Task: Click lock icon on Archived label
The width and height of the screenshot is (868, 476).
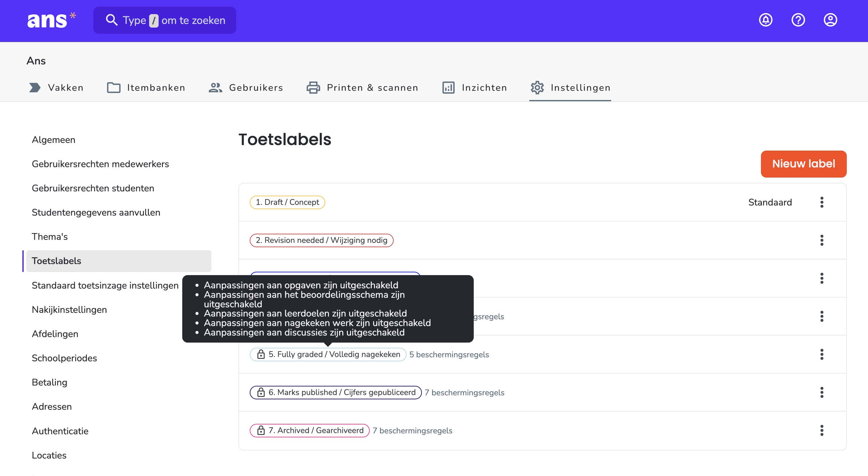Action: (x=261, y=431)
